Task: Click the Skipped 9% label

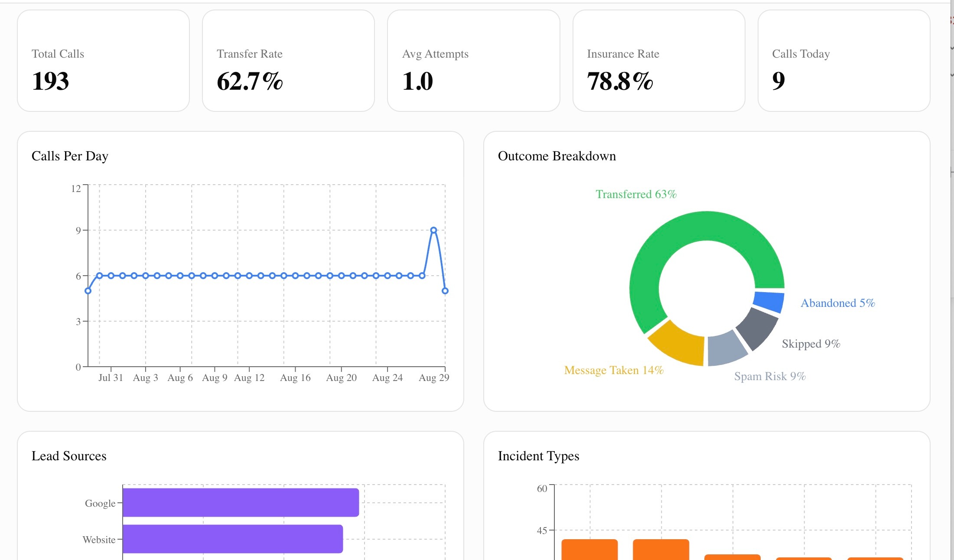Action: coord(811,344)
